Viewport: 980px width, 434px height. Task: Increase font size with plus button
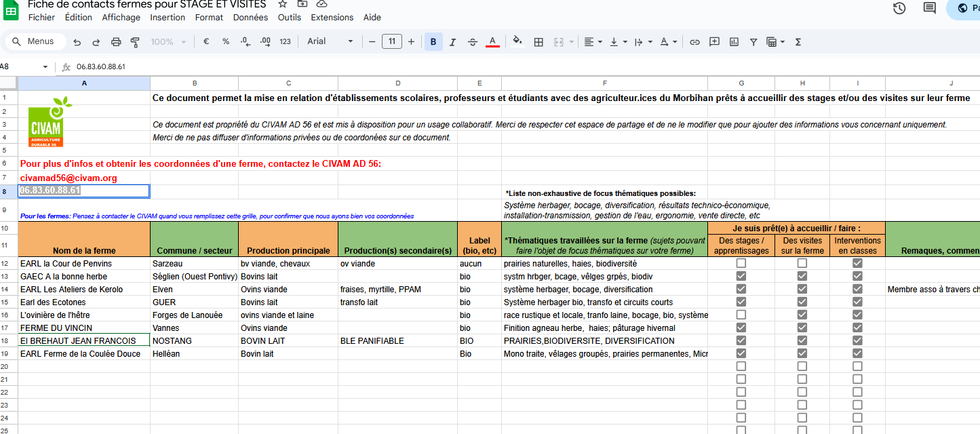[411, 42]
